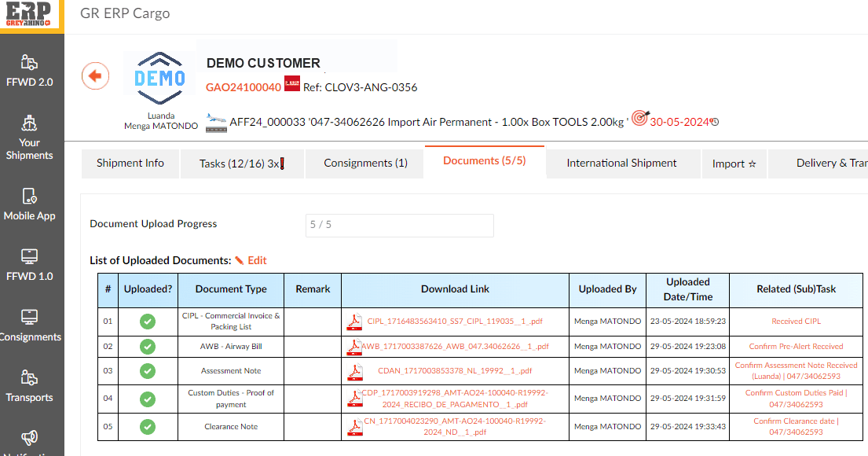Open the Transports sidebar item
This screenshot has height=456, width=868.
click(x=30, y=386)
